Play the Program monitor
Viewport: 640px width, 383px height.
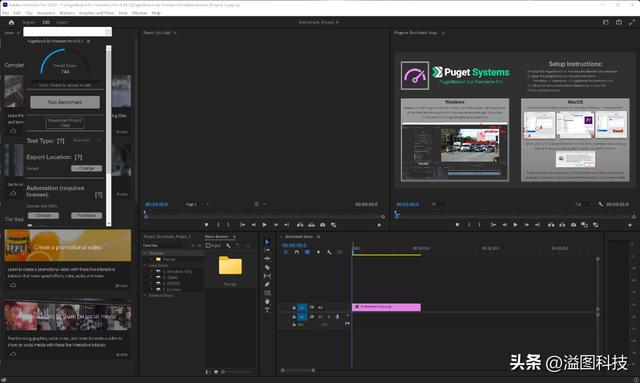click(x=515, y=225)
